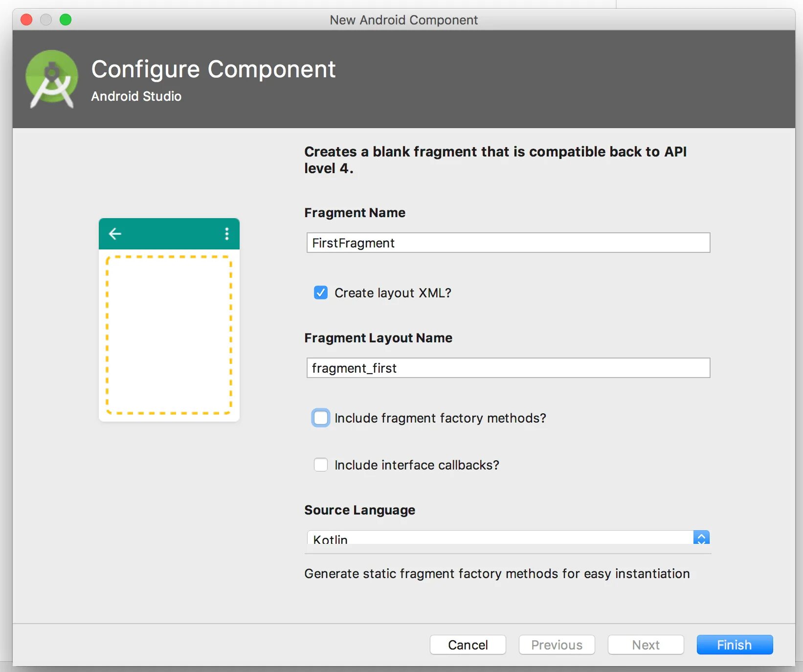Click the Fragment Layout Name input field

(508, 368)
